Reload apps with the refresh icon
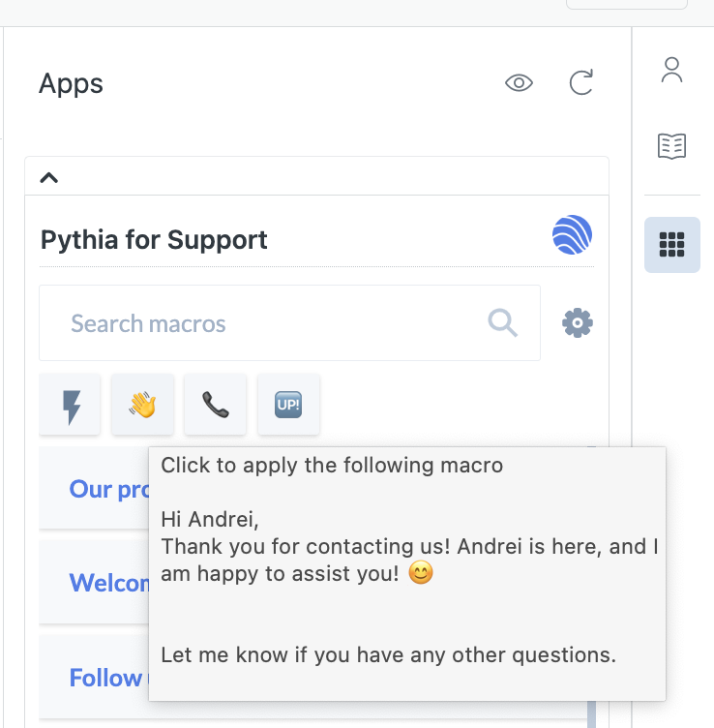714x728 pixels. point(580,83)
